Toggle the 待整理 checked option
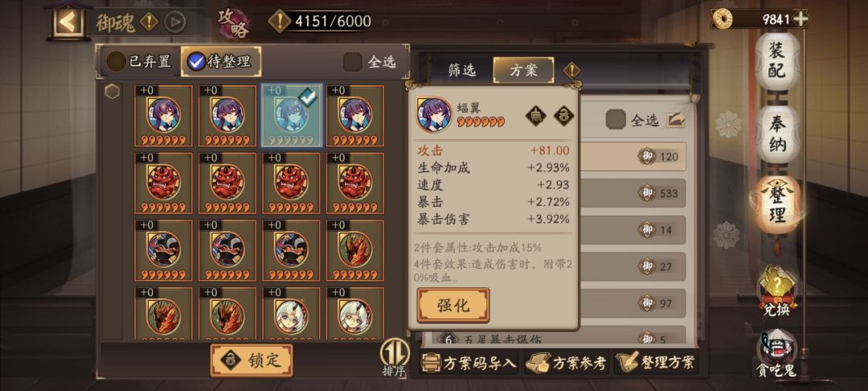Image resolution: width=868 pixels, height=391 pixels. [219, 61]
